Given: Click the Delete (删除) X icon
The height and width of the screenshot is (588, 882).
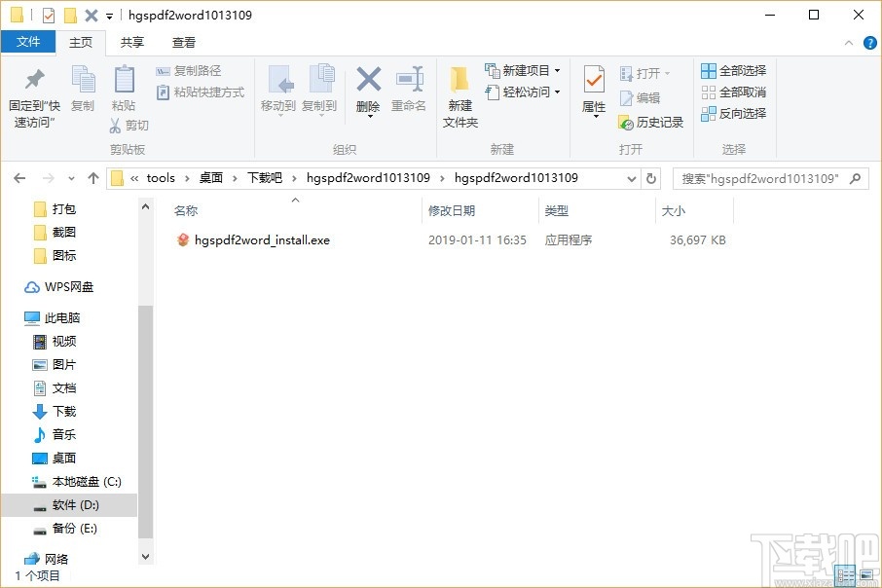Looking at the screenshot, I should coord(368,79).
